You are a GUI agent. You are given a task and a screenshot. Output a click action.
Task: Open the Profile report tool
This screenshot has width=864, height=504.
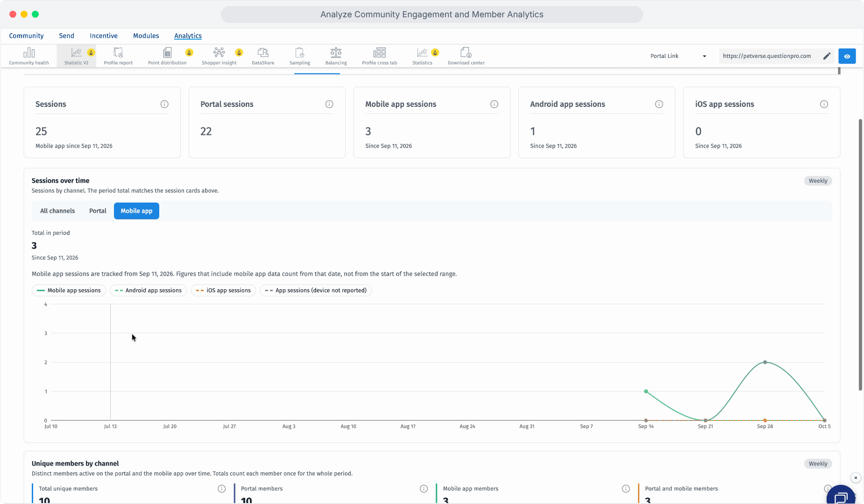click(118, 56)
